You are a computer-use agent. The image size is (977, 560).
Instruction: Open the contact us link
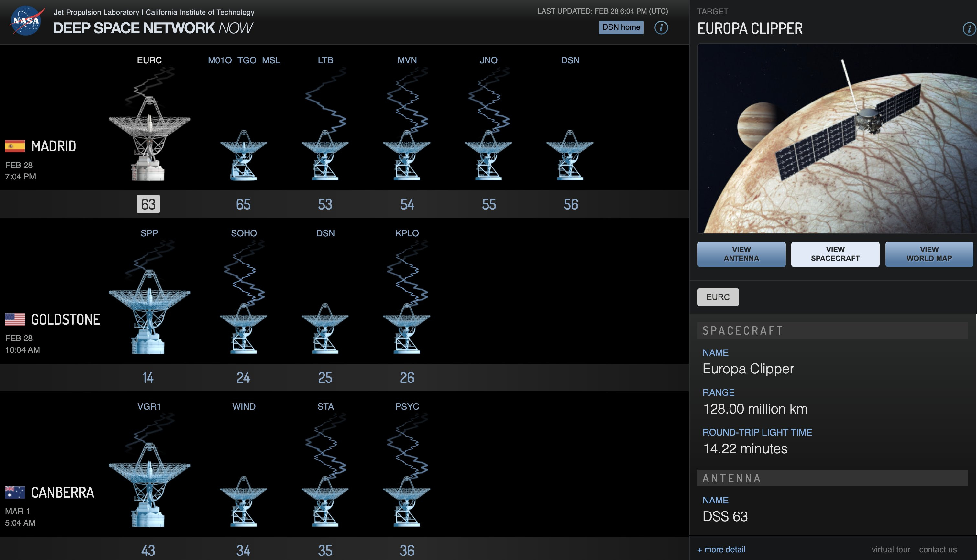point(938,549)
